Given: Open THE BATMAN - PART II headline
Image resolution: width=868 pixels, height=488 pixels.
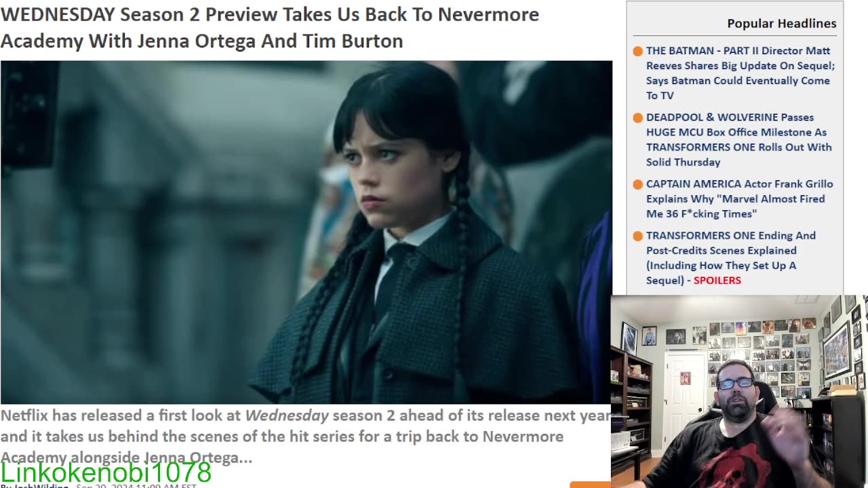Looking at the screenshot, I should (741, 73).
